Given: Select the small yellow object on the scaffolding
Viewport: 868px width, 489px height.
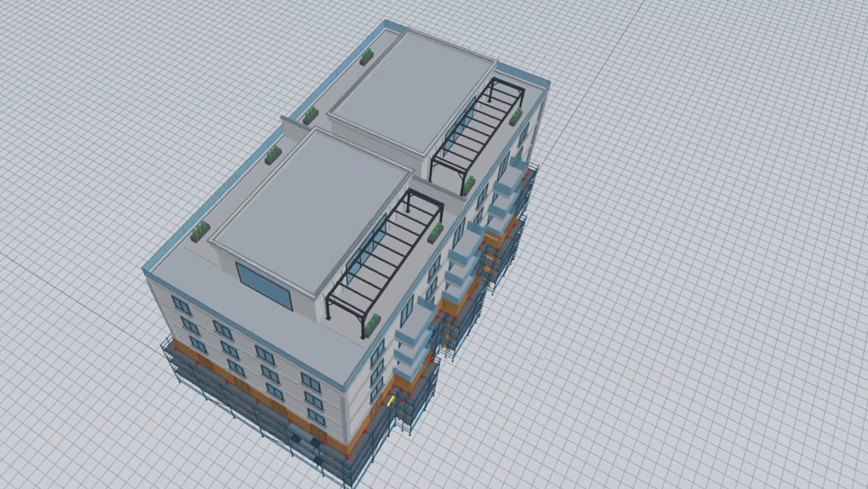Looking at the screenshot, I should [391, 400].
